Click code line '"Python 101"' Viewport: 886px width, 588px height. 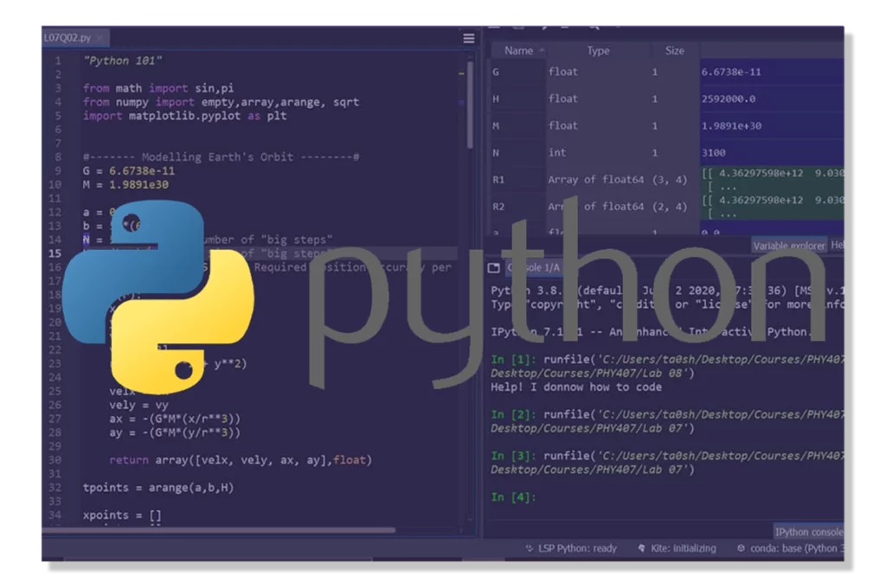coord(122,61)
